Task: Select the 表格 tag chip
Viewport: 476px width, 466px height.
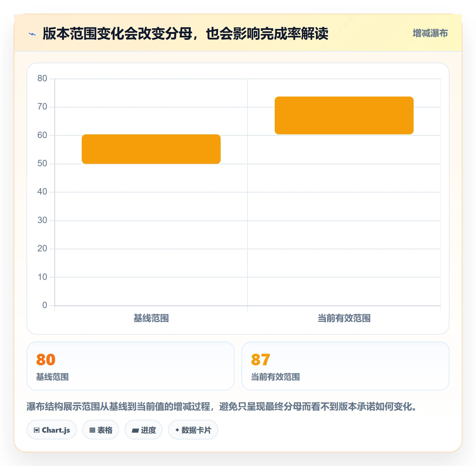Action: pyautogui.click(x=101, y=430)
